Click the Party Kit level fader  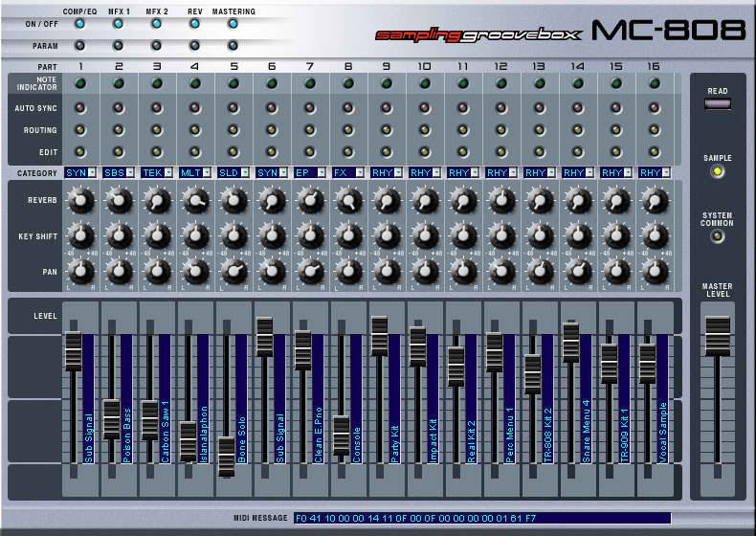point(380,336)
